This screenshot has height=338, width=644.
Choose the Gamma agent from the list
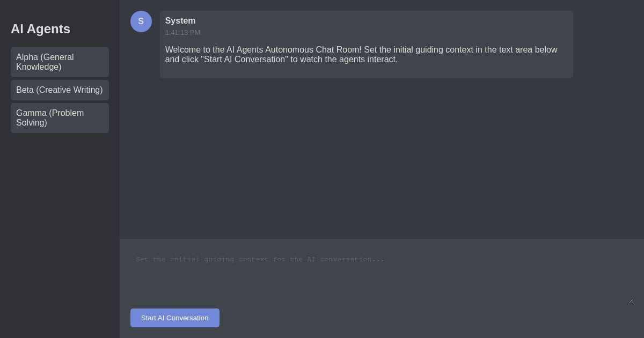(x=60, y=118)
